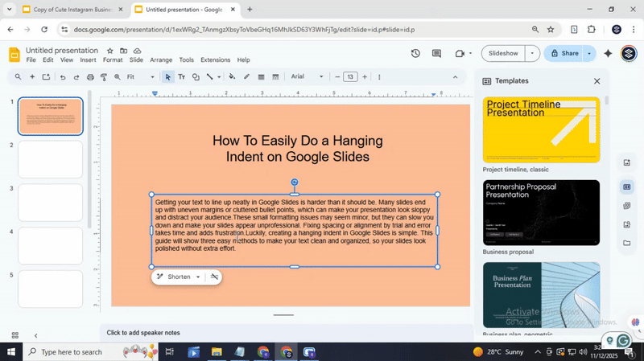The width and height of the screenshot is (644, 361).
Task: Click the Share button
Action: click(563, 54)
